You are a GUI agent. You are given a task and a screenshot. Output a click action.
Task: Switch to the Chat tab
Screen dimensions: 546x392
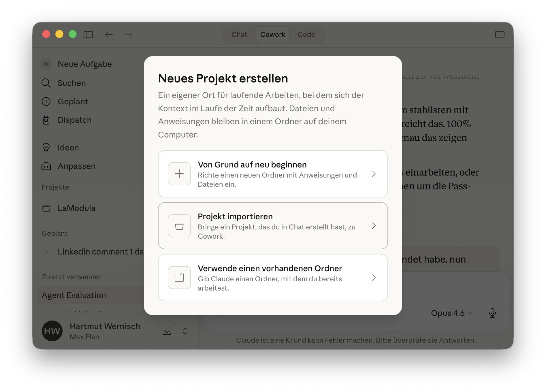click(x=239, y=34)
